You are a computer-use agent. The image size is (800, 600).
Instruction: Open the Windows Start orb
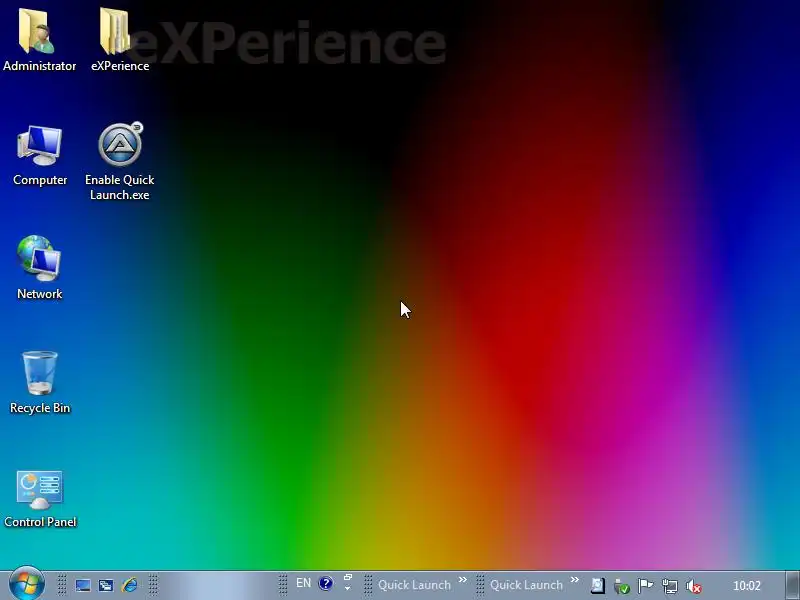point(26,584)
